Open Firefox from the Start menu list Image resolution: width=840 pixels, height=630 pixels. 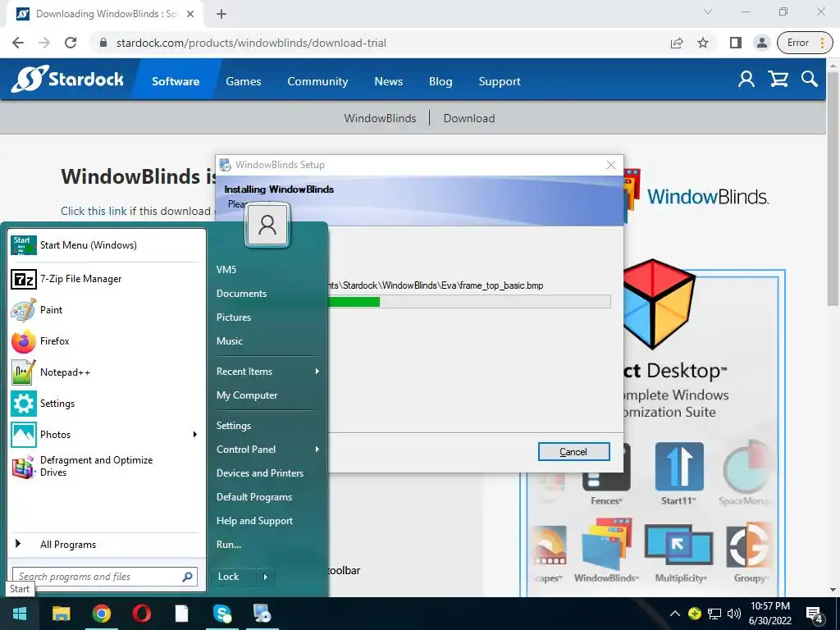point(107,341)
